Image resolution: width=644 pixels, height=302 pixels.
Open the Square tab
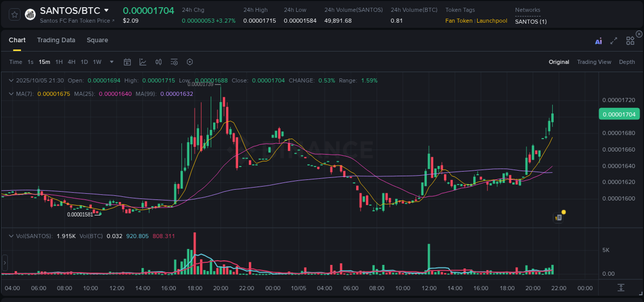(x=97, y=40)
